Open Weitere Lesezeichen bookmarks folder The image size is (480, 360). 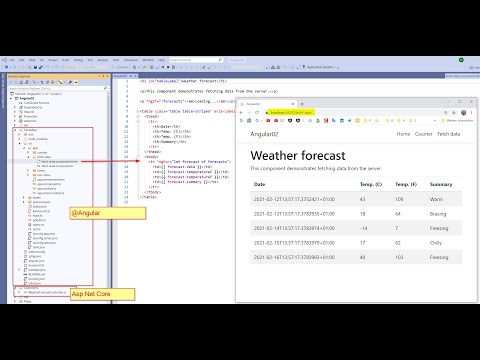pos(457,120)
